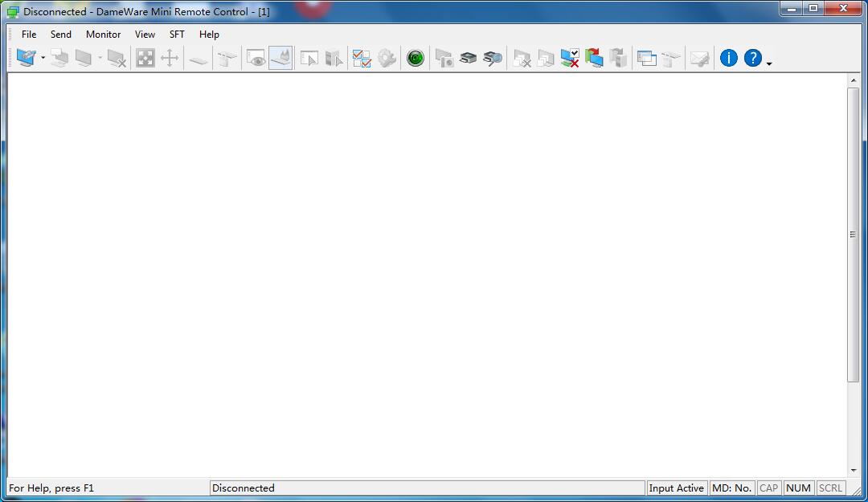The image size is (868, 502).
Task: Click the disconnect monitor-with-X icon
Action: [117, 58]
